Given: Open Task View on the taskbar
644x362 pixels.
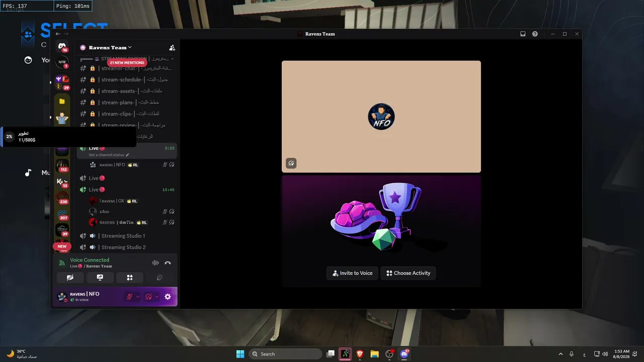Looking at the screenshot, I should pos(331,354).
